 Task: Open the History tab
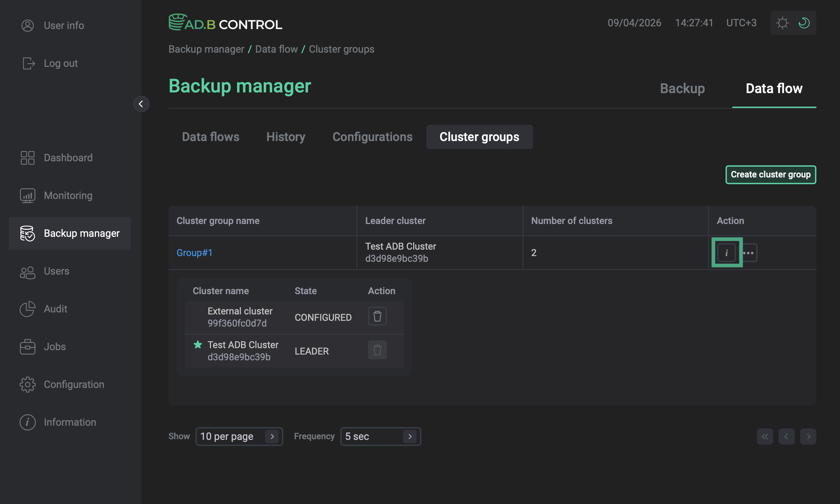pos(286,137)
